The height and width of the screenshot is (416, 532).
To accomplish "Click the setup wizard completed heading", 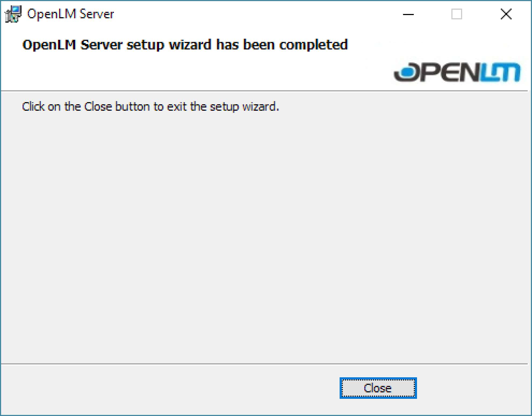I will click(185, 45).
